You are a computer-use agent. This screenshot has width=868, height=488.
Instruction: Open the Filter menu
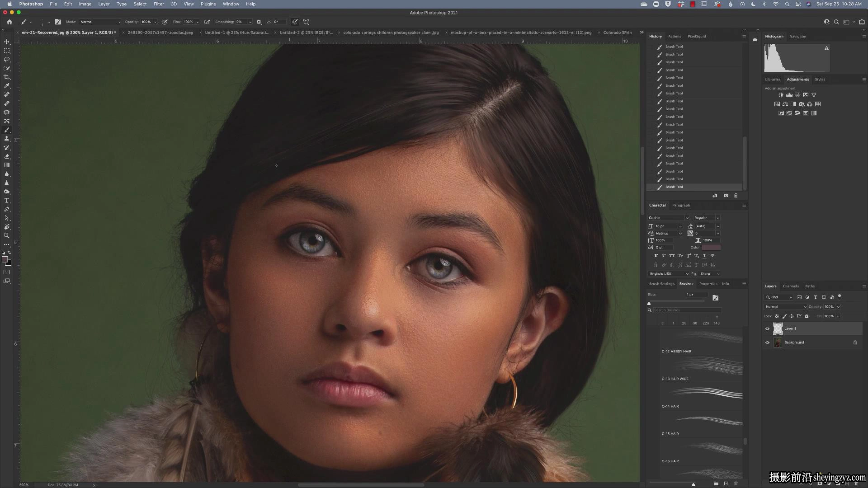[x=159, y=4]
